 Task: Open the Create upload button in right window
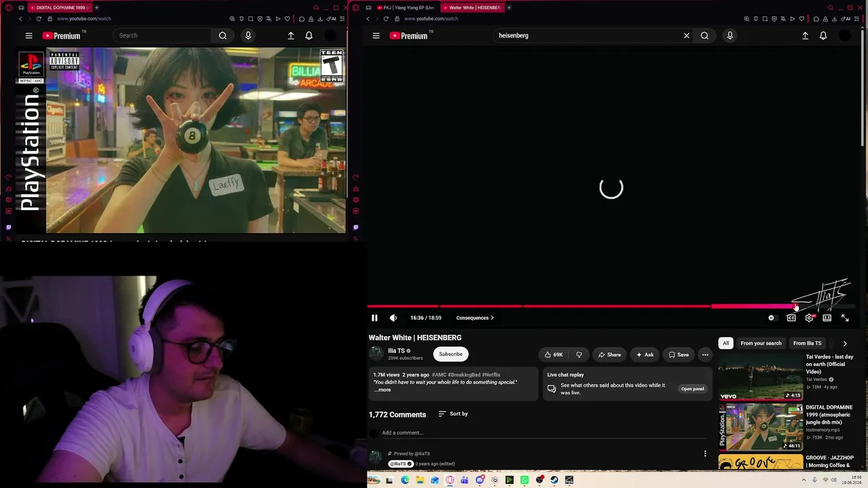[x=805, y=36]
